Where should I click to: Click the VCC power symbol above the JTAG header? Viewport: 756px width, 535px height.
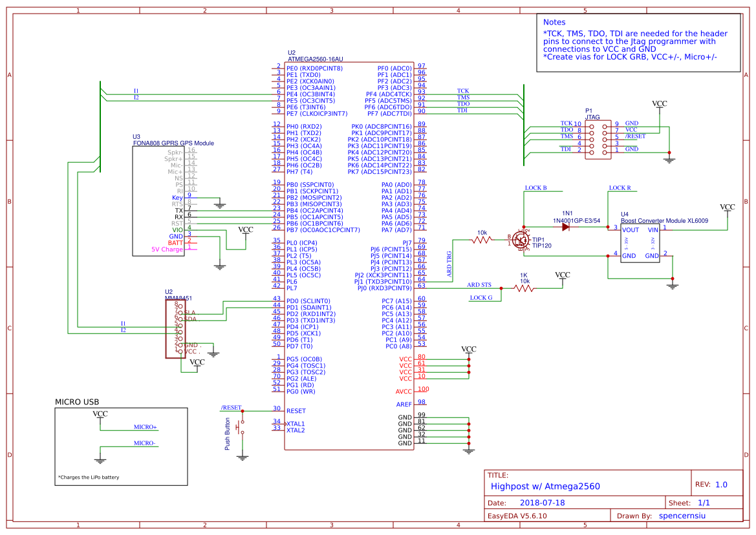(659, 103)
